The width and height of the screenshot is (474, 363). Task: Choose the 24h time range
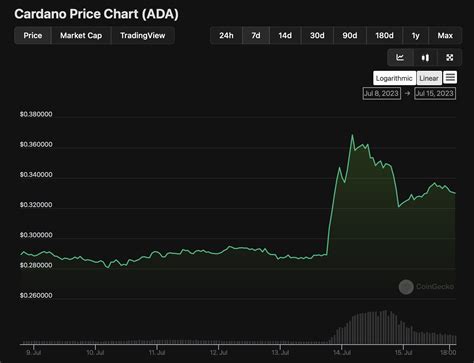coord(226,35)
